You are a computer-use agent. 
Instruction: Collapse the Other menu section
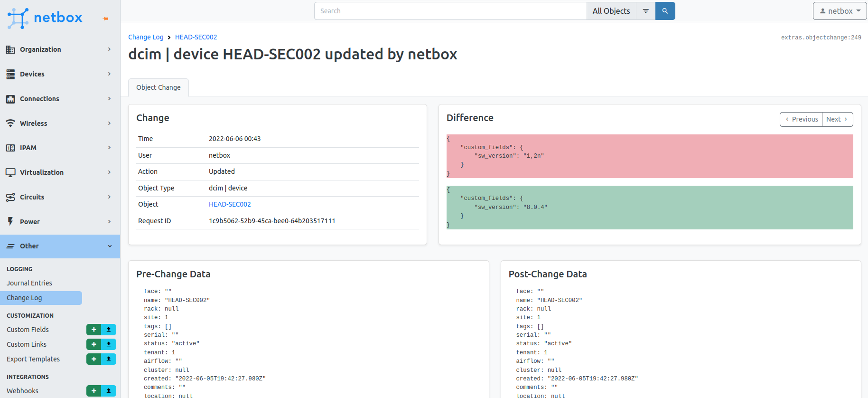click(x=60, y=246)
